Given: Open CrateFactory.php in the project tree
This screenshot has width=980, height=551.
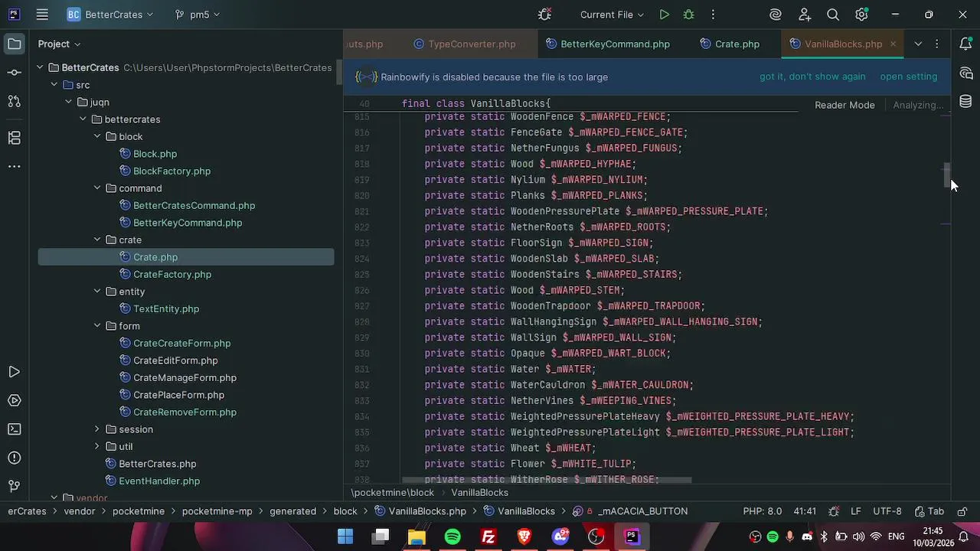Looking at the screenshot, I should click(172, 275).
